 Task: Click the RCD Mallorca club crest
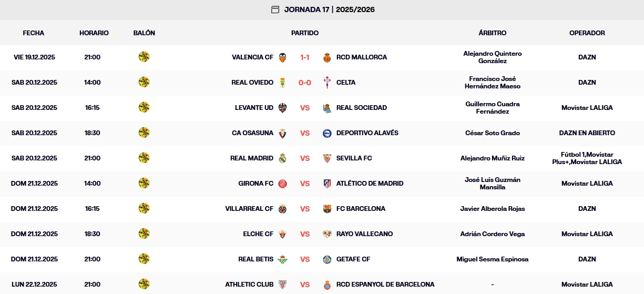point(327,57)
